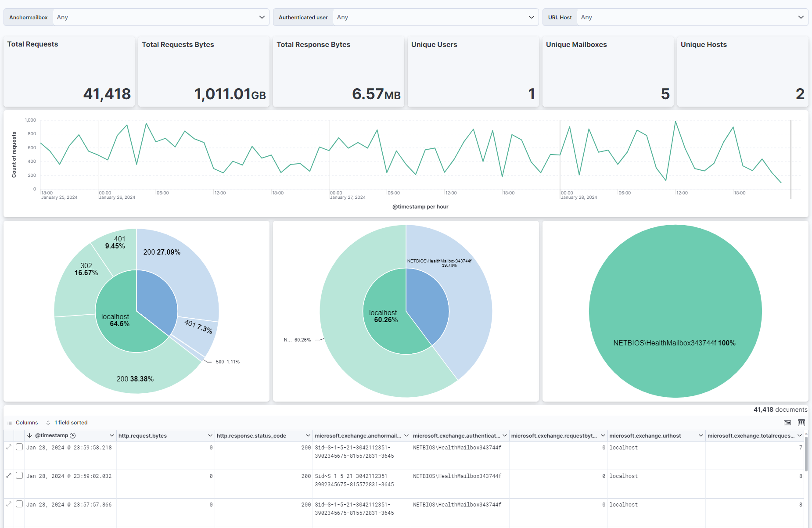This screenshot has width=812, height=528.
Task: Open the Columns selector in the table
Action: (x=26, y=422)
